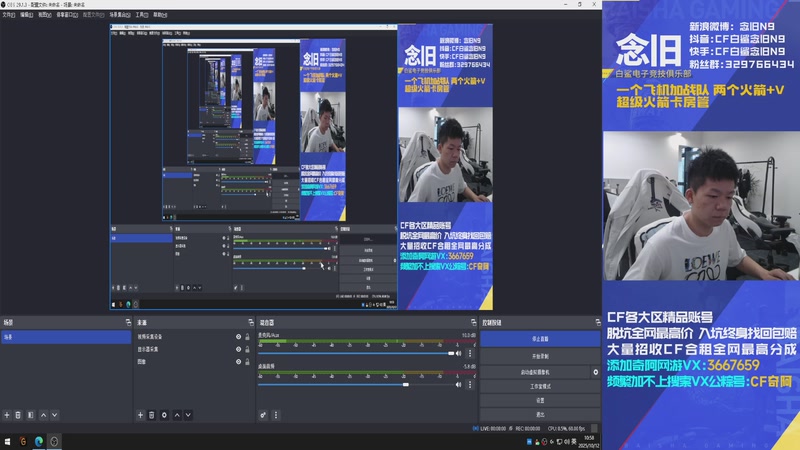Toggle visibility of 显示器采集 source

click(238, 349)
